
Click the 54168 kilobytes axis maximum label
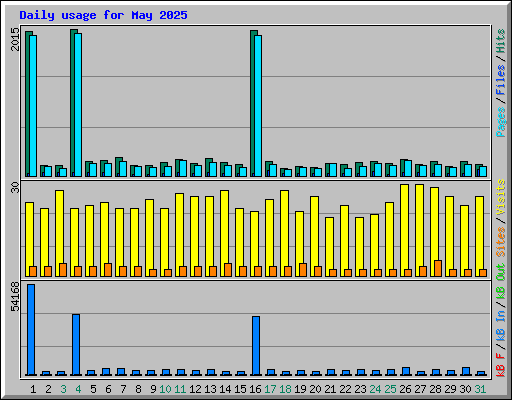(15, 296)
